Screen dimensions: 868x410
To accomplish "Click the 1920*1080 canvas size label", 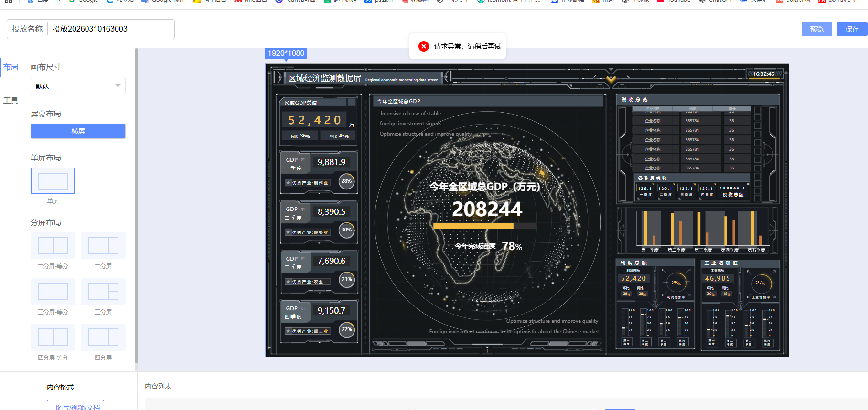I will click(286, 53).
